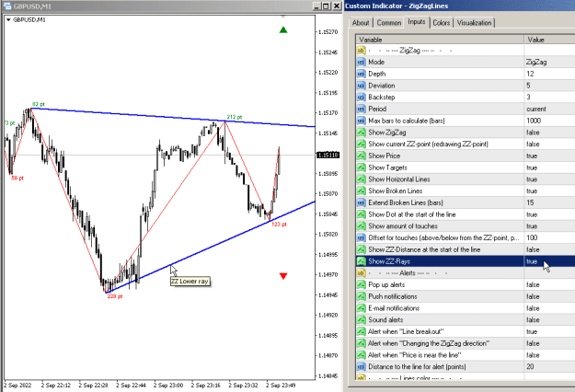Click the Show Targets row icon

362,167
